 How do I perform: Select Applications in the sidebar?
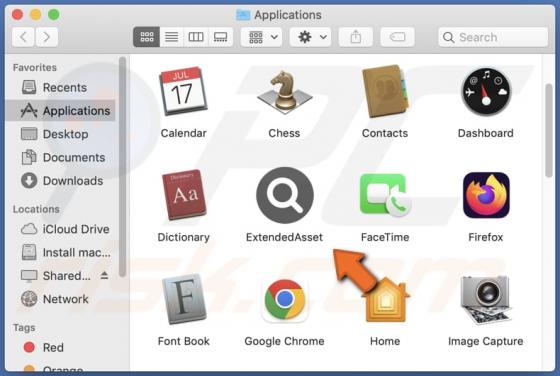pyautogui.click(x=61, y=111)
